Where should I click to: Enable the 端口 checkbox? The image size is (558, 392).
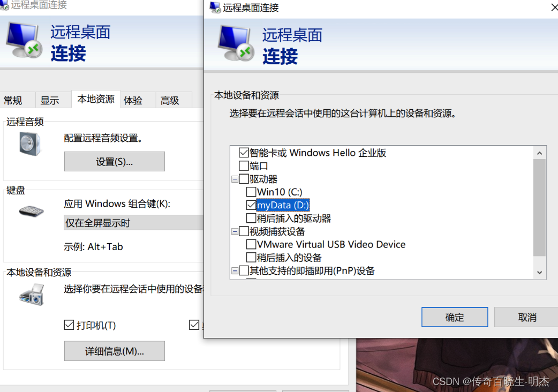point(244,166)
